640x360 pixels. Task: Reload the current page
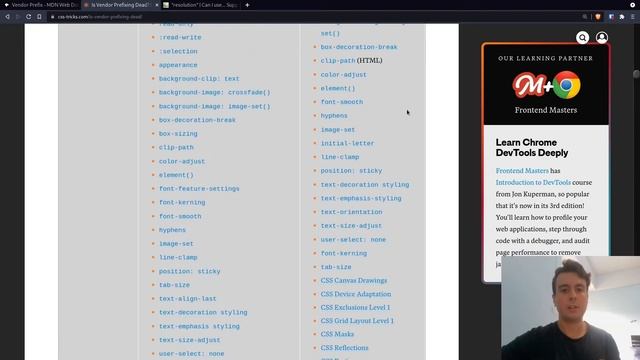[29, 17]
